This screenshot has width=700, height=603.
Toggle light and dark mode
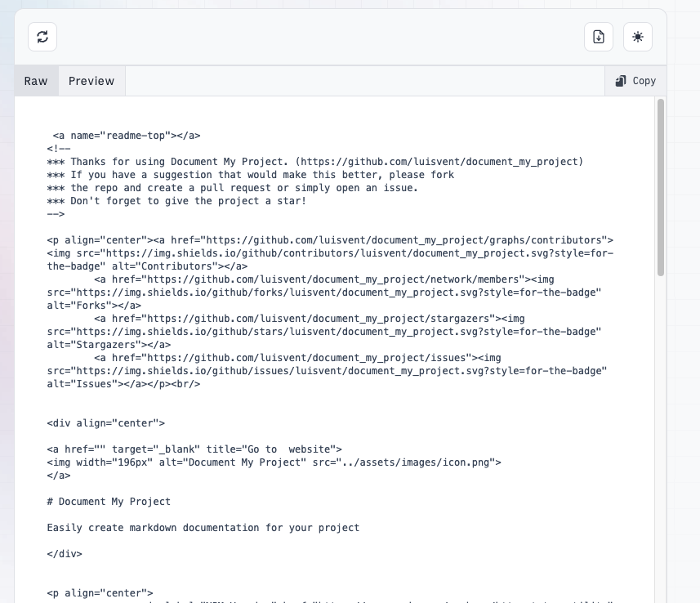(638, 36)
